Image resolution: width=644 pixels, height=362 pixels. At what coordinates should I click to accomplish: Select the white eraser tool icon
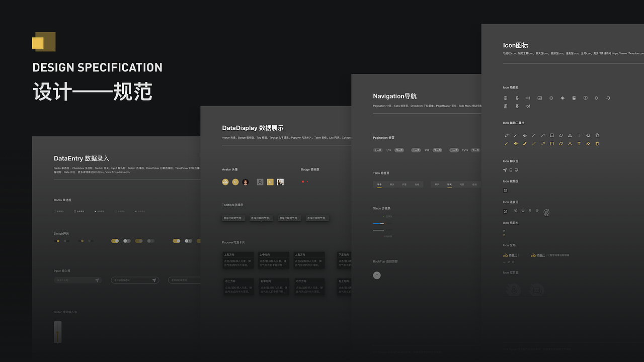pyautogui.click(x=588, y=135)
